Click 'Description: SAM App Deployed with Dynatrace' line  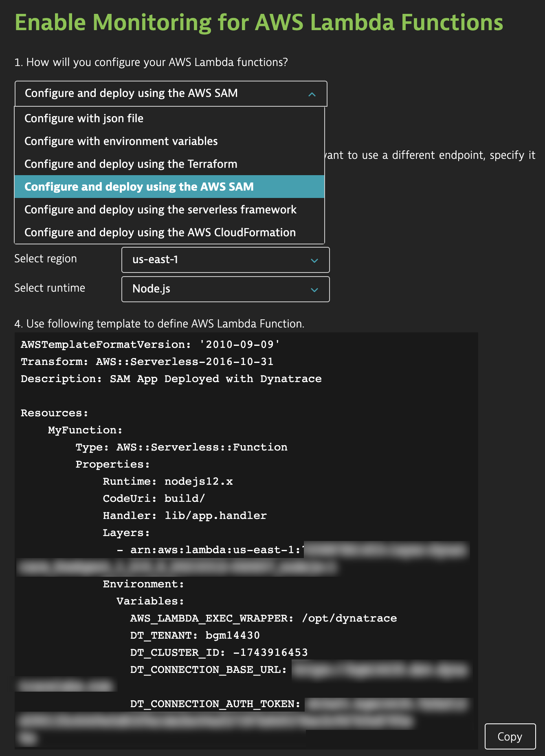171,379
